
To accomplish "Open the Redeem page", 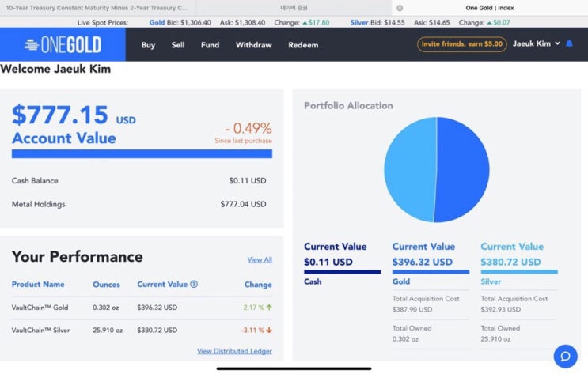I will 303,45.
